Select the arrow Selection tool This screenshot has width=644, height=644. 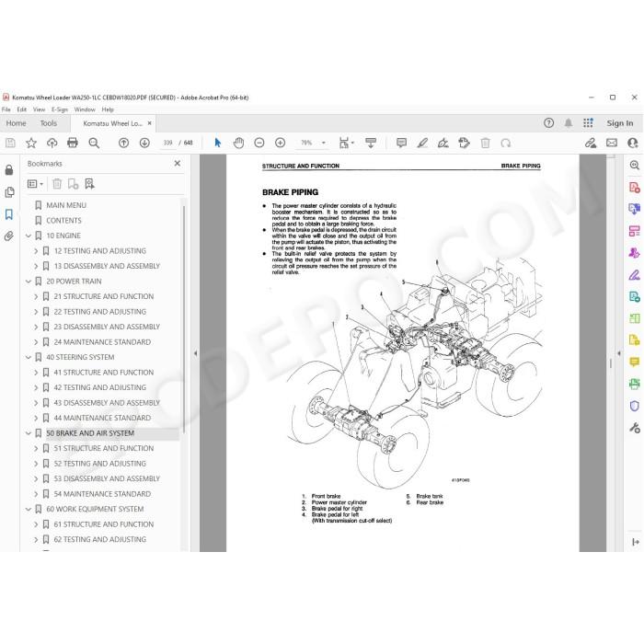click(x=218, y=143)
